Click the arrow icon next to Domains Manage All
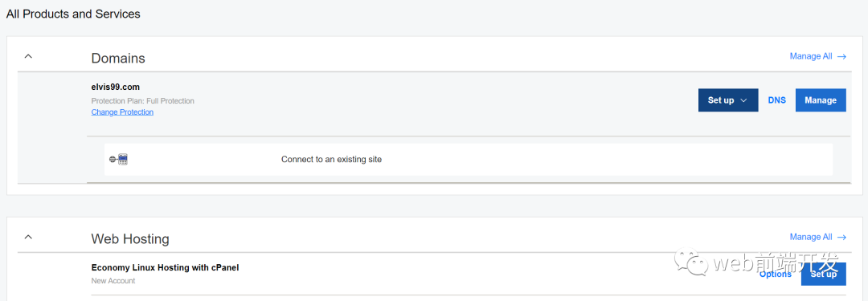This screenshot has height=301, width=868. click(x=841, y=56)
